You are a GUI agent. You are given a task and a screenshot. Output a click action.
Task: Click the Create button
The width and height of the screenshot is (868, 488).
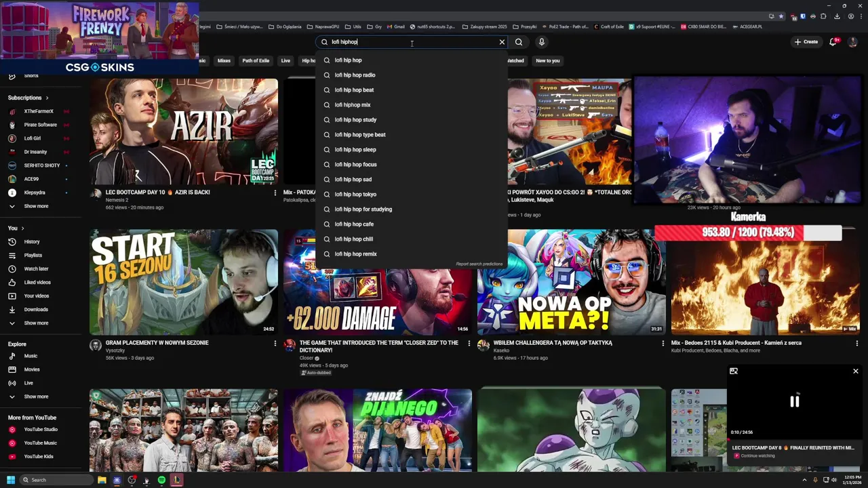[806, 42]
